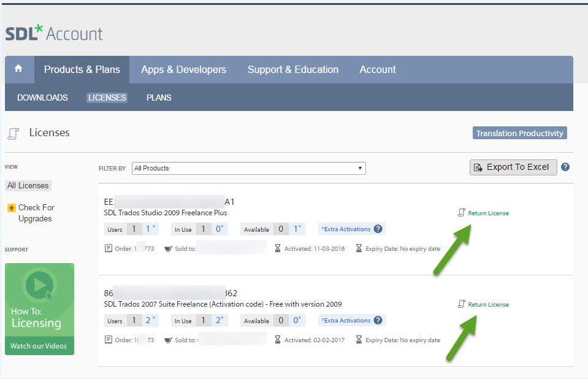
Task: Click Sold to cart icon in Trados 2007 row
Action: click(x=169, y=340)
